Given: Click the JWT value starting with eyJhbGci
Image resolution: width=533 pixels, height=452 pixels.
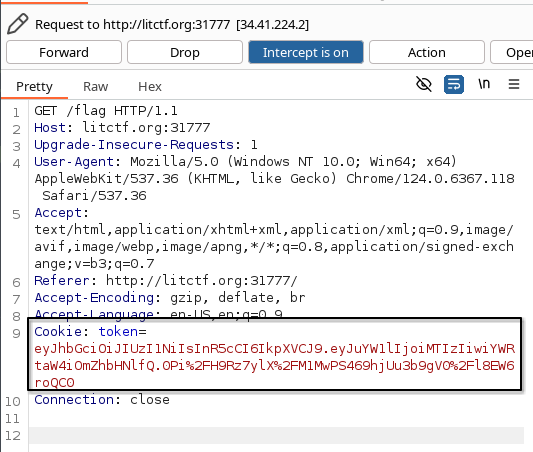Looking at the screenshot, I should 275,366.
